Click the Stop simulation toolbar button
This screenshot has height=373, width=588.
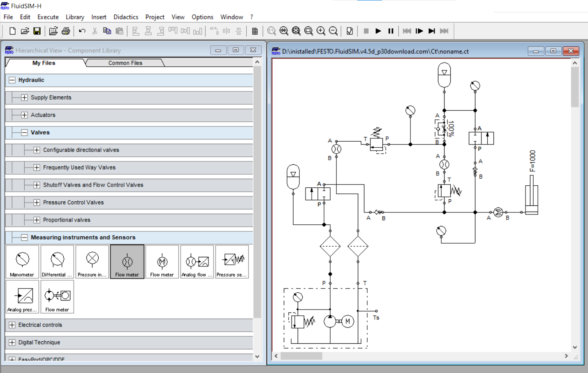[366, 31]
